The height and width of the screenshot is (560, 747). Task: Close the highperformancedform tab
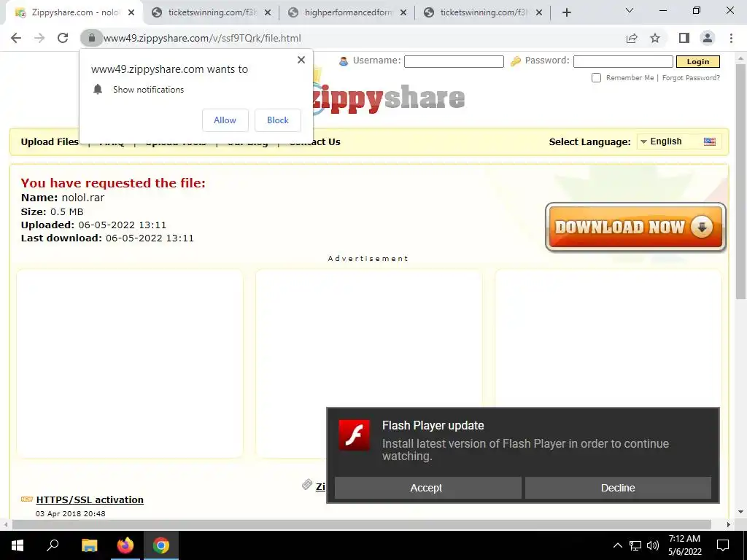point(403,12)
